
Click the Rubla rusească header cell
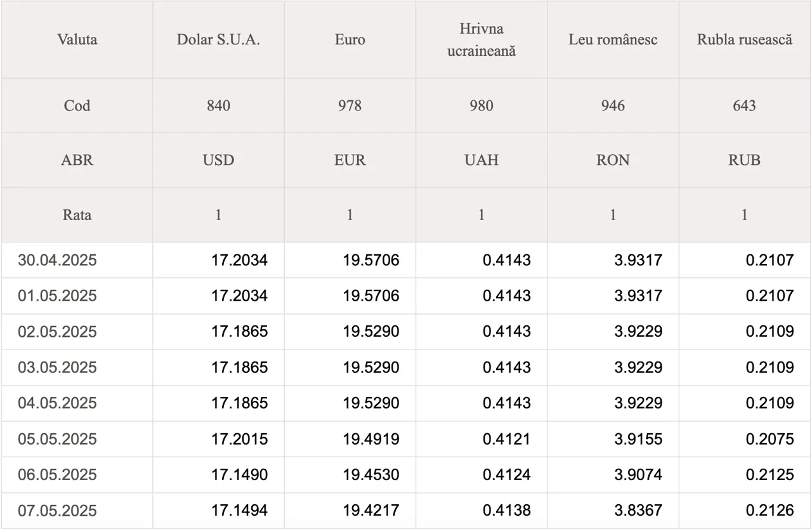pos(745,39)
